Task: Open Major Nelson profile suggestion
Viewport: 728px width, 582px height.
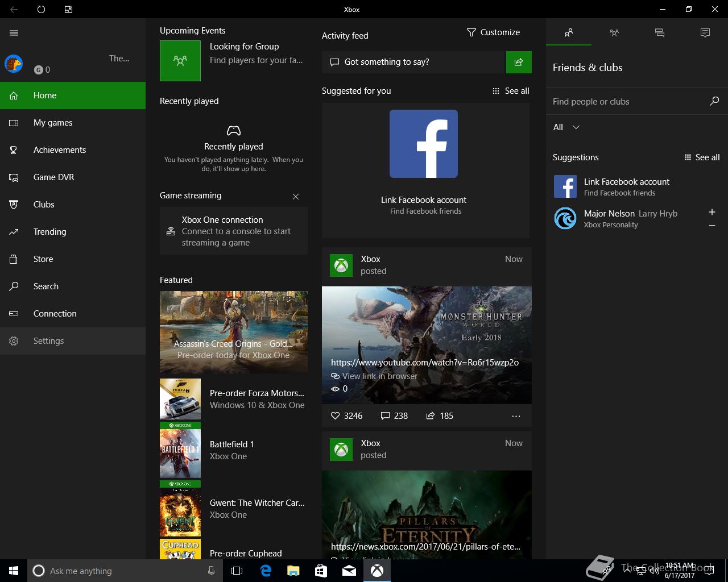Action: coord(626,218)
